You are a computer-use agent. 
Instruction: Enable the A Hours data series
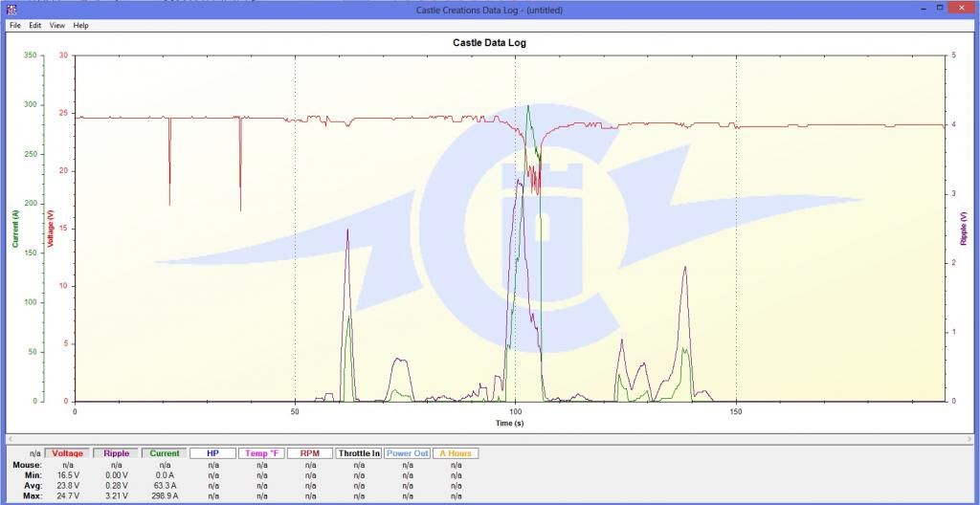[456, 453]
